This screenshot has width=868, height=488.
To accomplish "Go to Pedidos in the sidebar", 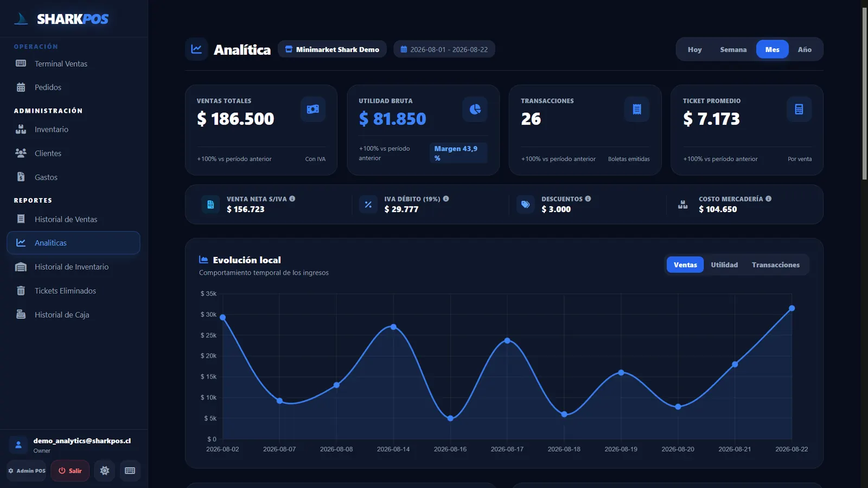I will tap(73, 87).
